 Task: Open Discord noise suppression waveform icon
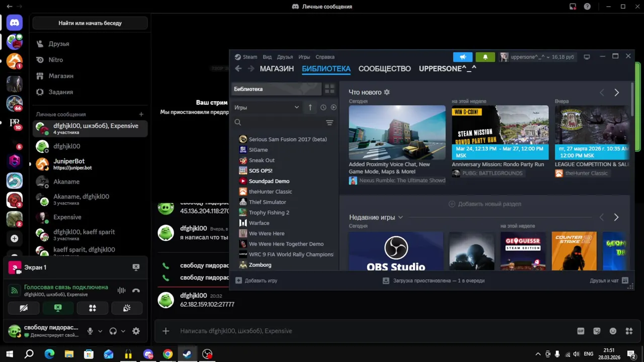(121, 290)
